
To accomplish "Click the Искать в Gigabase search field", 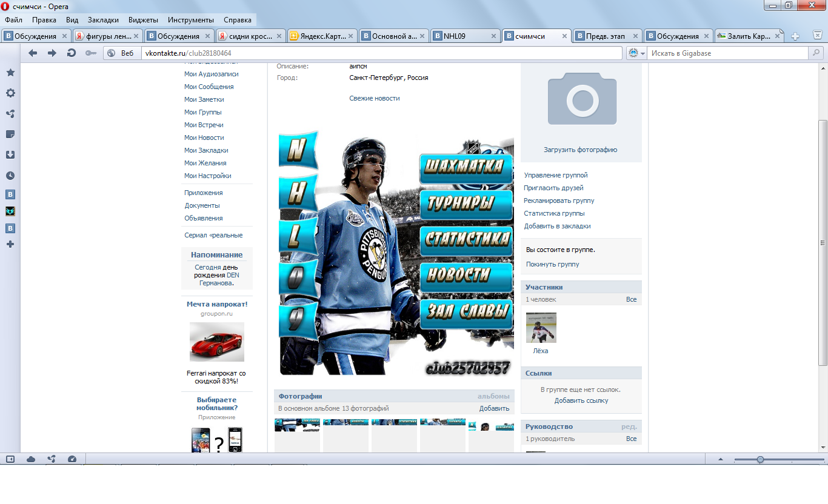I will click(x=727, y=53).
